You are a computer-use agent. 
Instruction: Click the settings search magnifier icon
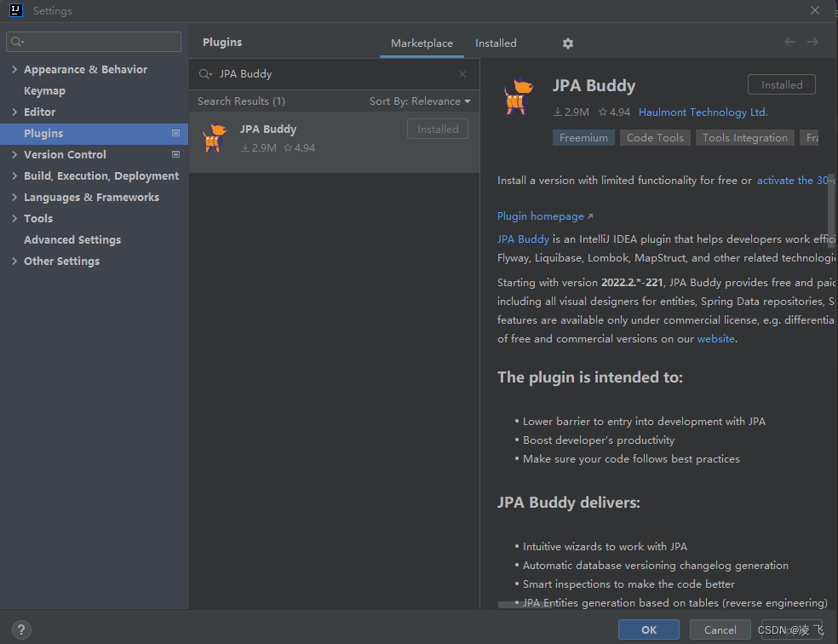pyautogui.click(x=17, y=42)
